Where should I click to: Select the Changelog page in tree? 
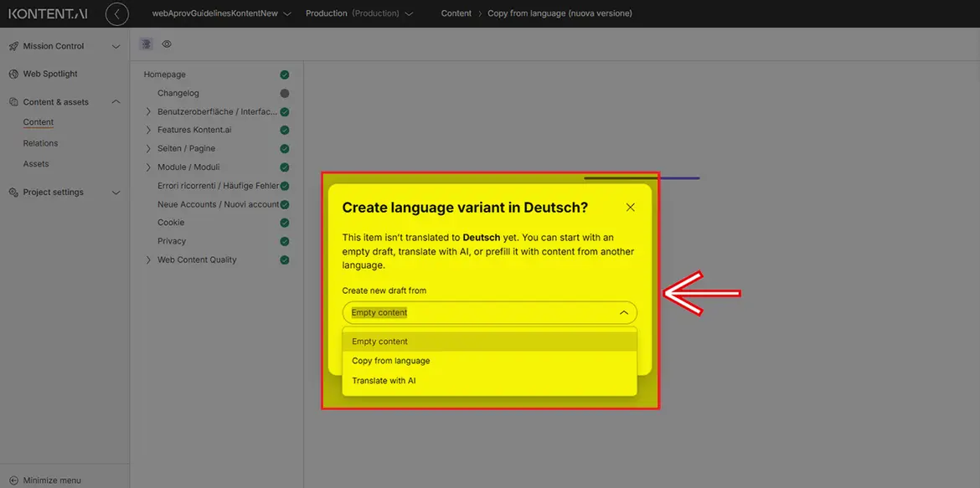(178, 93)
